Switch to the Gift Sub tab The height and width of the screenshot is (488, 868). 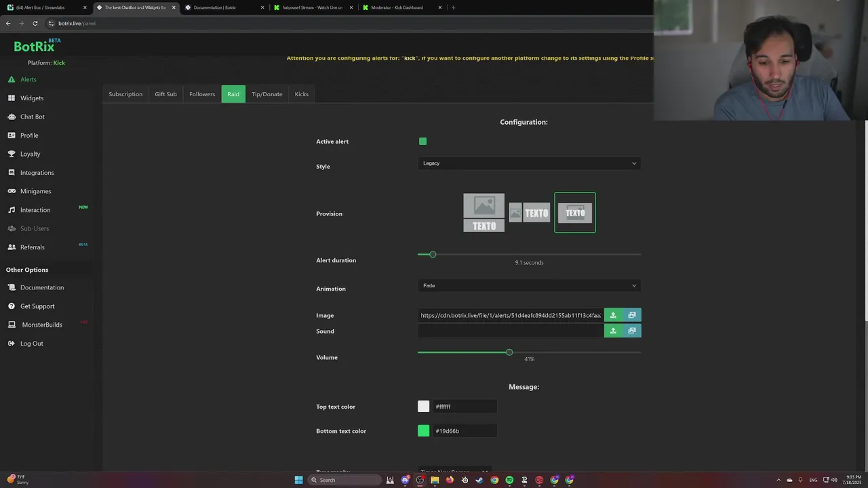click(x=165, y=94)
